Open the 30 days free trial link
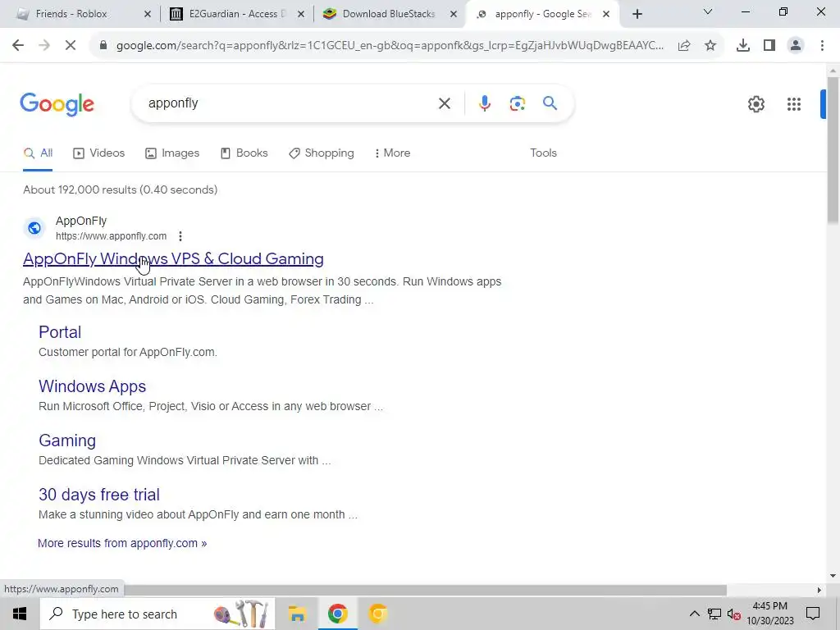Viewport: 840px width, 630px height. (x=99, y=495)
